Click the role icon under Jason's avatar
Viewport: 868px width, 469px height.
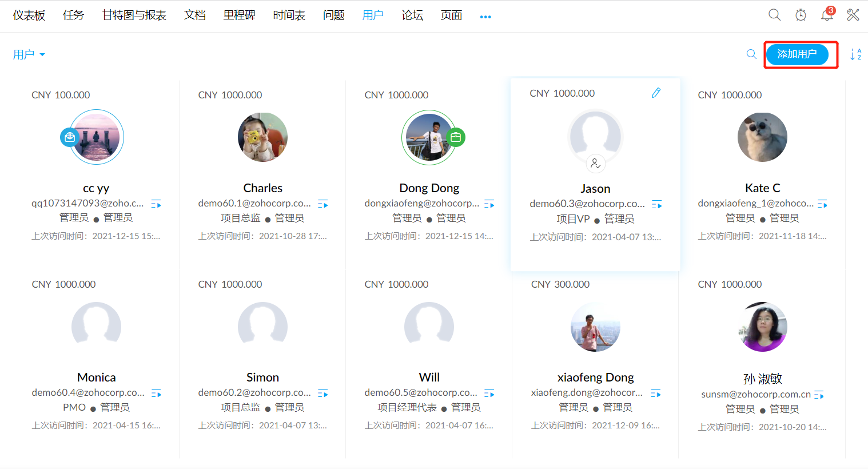point(595,164)
